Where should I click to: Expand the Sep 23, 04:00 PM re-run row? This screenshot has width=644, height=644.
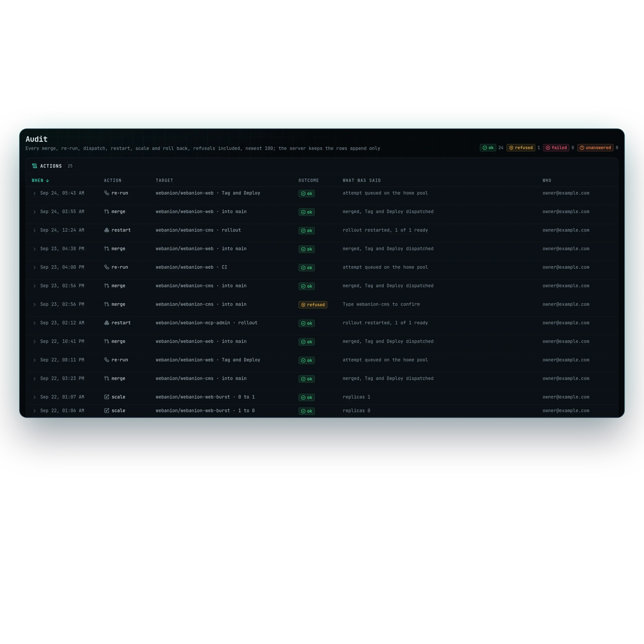tap(34, 268)
